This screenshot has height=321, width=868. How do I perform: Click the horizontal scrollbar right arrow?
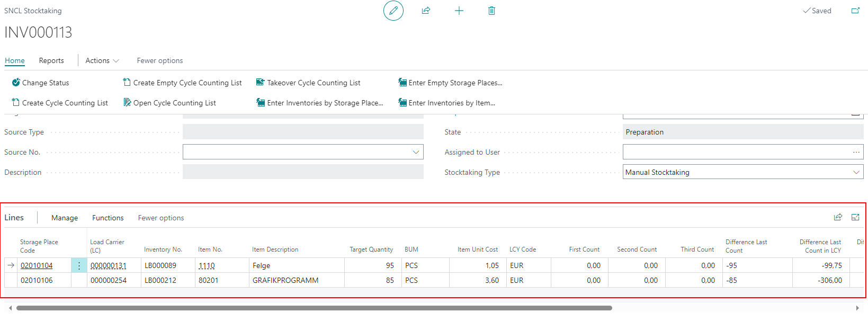point(857,308)
